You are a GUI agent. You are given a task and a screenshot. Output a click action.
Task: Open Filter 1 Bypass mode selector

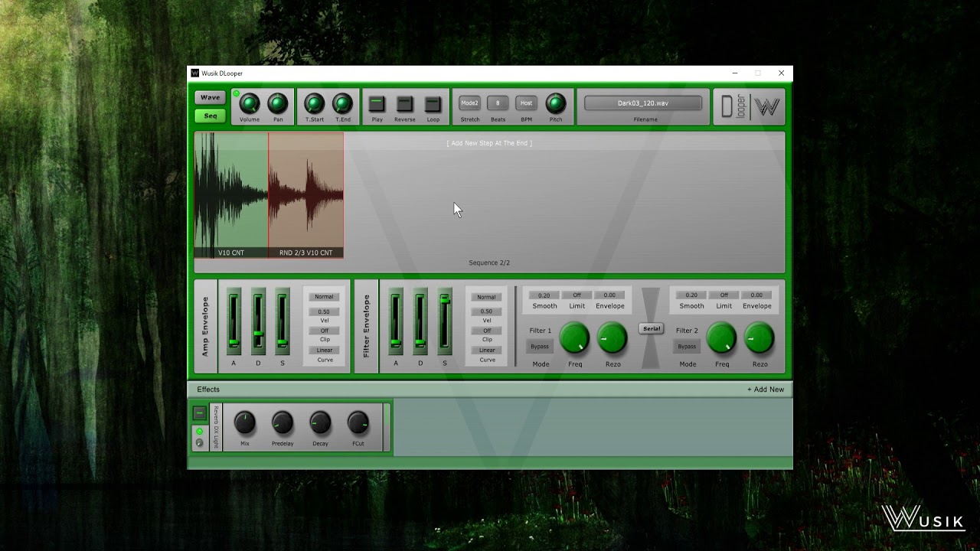540,347
